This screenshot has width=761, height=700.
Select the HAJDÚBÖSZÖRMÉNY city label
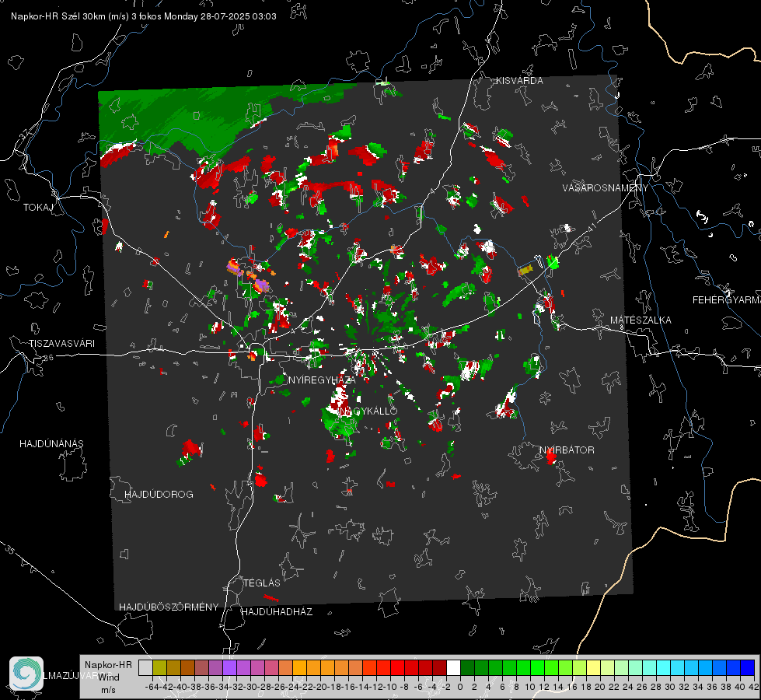coord(169,607)
